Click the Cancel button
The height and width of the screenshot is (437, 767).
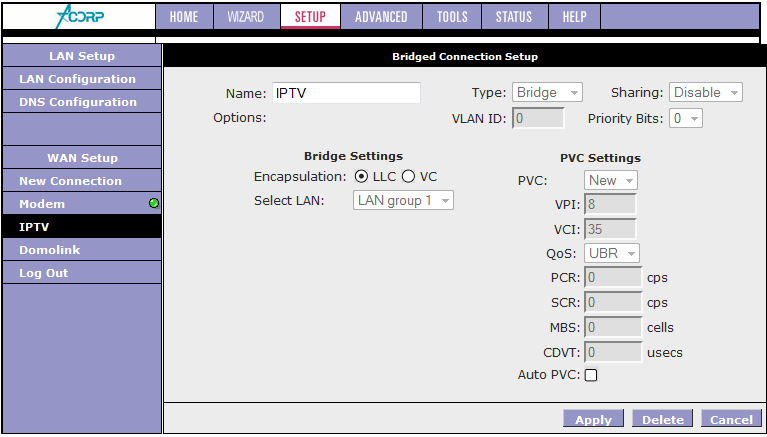pyautogui.click(x=732, y=420)
